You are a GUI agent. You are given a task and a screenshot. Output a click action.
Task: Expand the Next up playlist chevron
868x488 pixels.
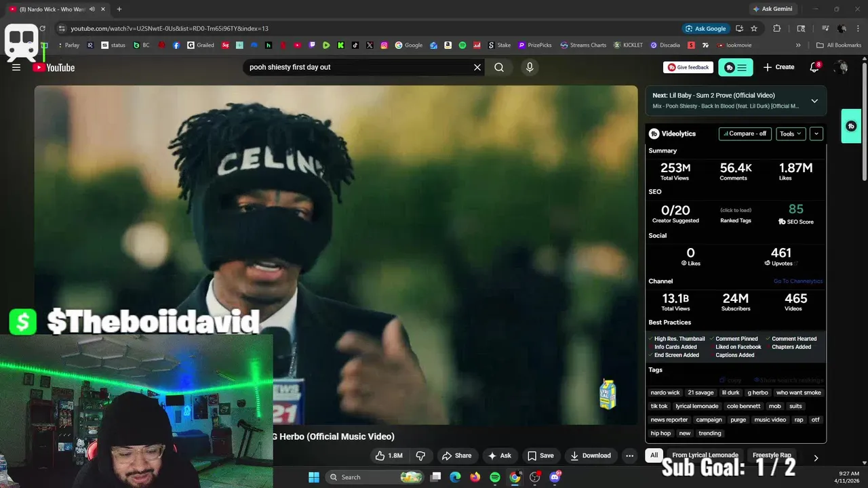click(814, 101)
